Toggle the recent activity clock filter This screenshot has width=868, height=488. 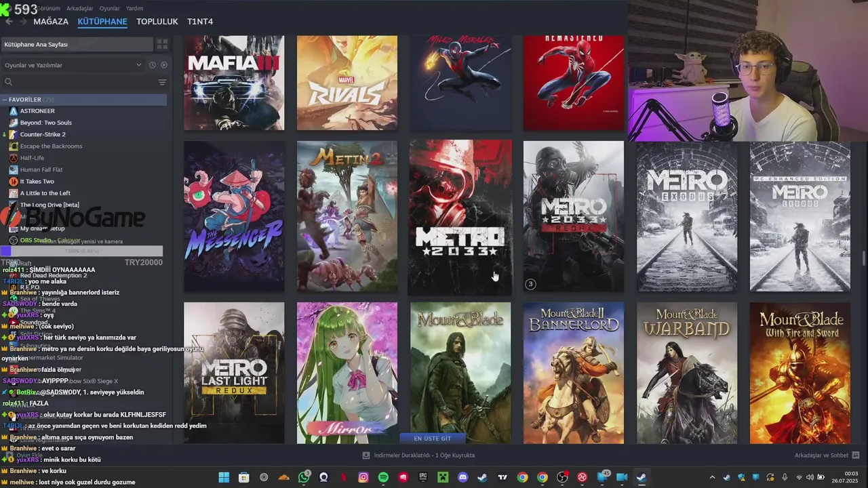153,65
